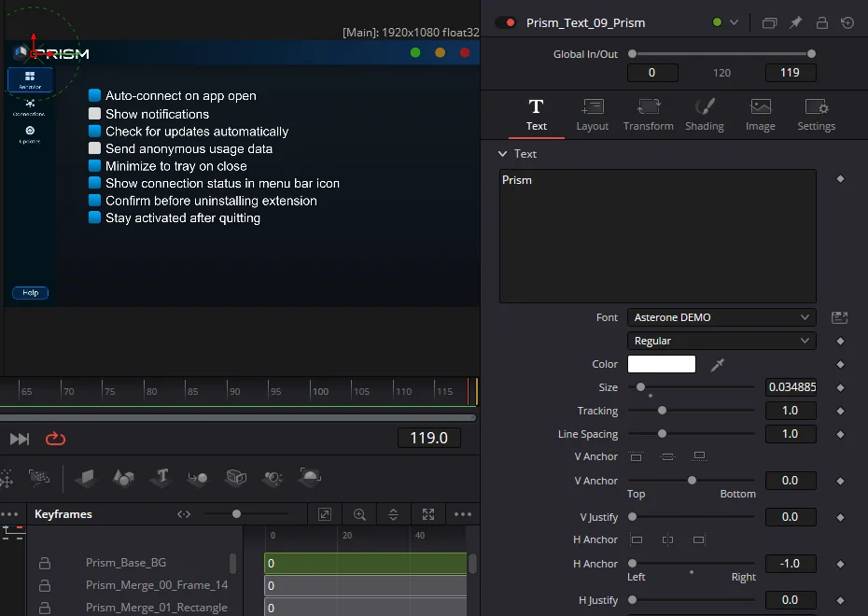The image size is (868, 616).
Task: Click the Keyframes vertical fit arrows icon
Action: [393, 514]
